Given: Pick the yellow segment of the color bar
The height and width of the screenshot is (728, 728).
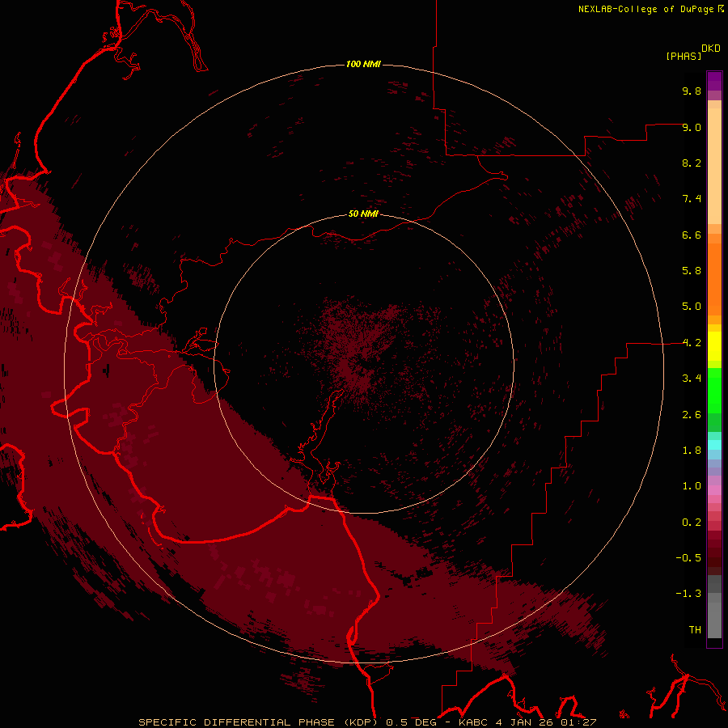Looking at the screenshot, I should pos(714,346).
